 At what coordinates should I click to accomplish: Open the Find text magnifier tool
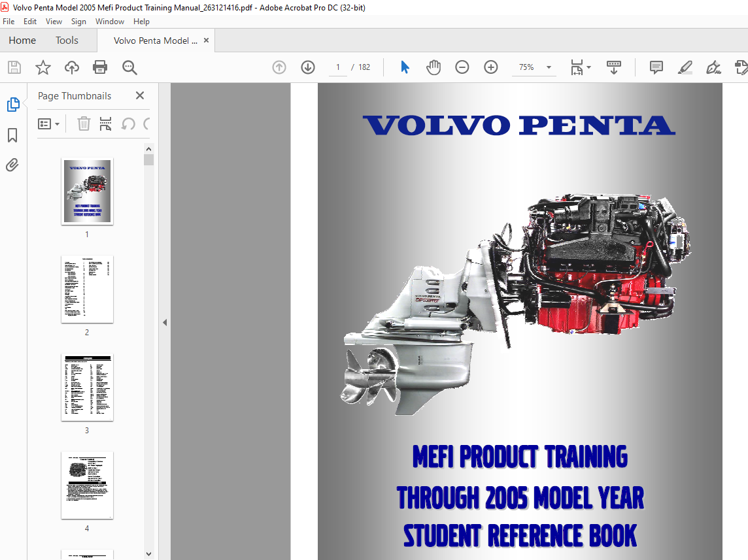tap(129, 67)
